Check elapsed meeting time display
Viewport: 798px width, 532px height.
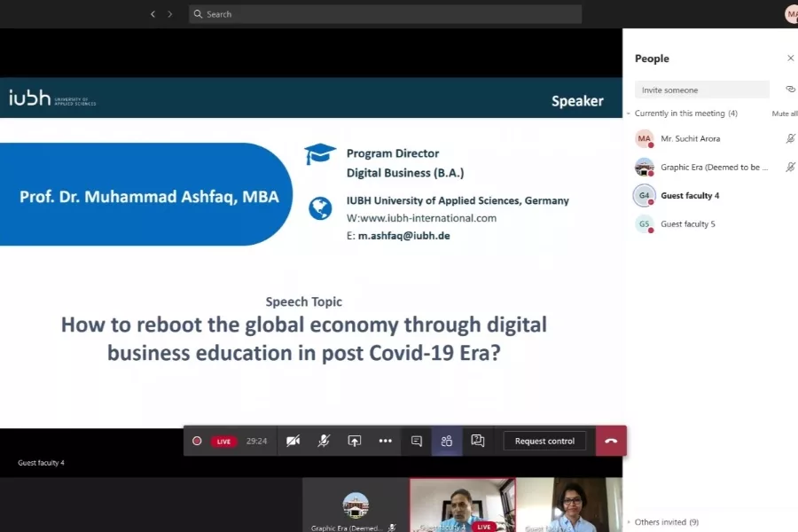click(x=257, y=441)
